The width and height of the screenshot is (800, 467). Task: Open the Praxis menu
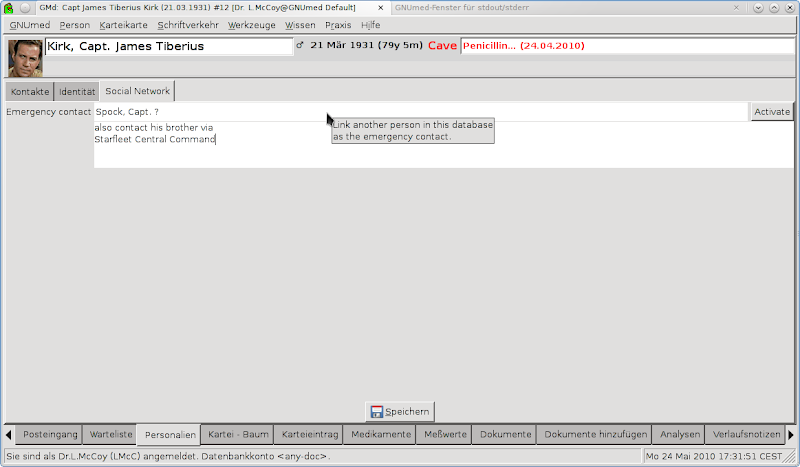[338, 25]
